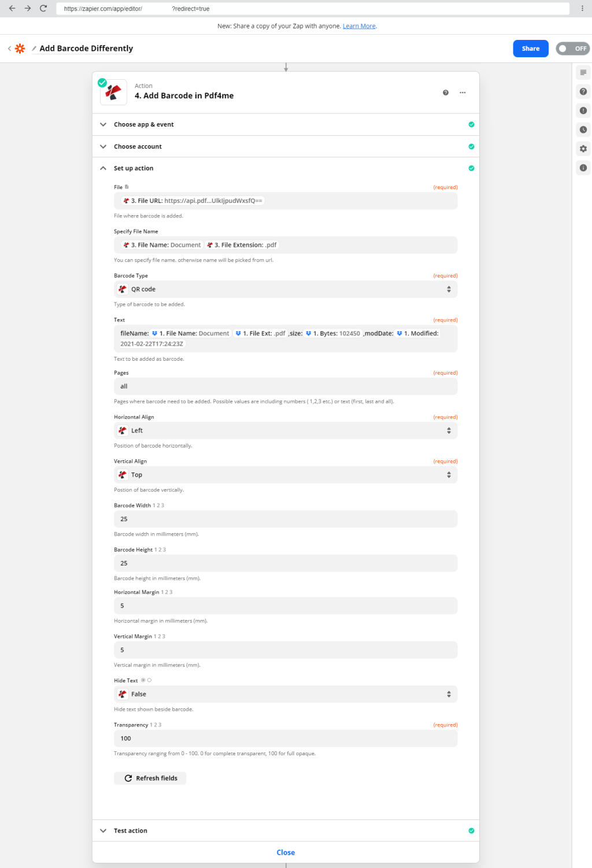Open the outline icon in right sidebar
The height and width of the screenshot is (868, 592).
point(583,72)
